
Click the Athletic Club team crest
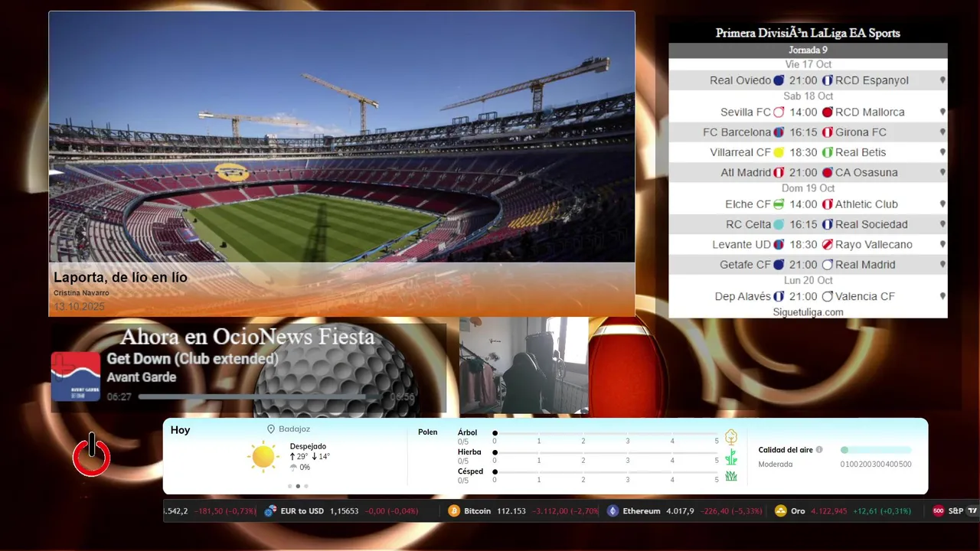pos(828,204)
